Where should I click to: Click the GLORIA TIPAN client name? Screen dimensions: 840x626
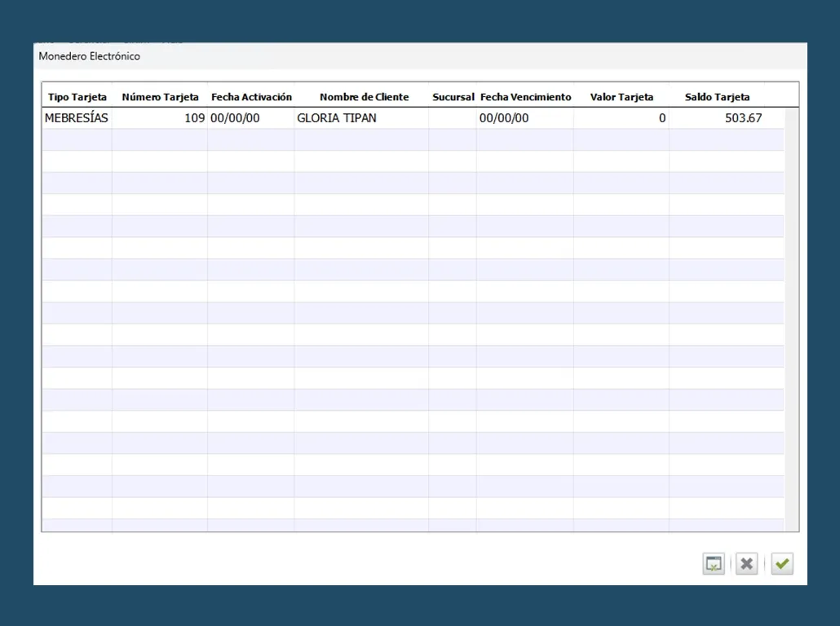coord(337,118)
